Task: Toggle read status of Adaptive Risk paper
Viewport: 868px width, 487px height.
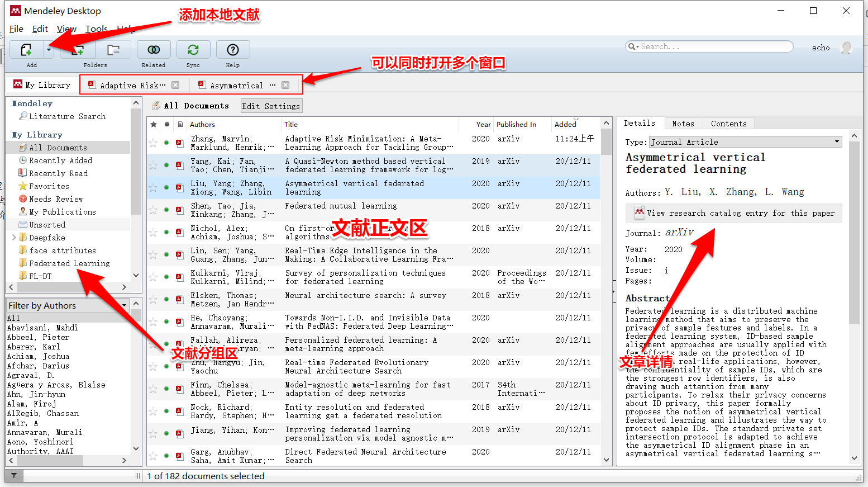Action: [166, 143]
